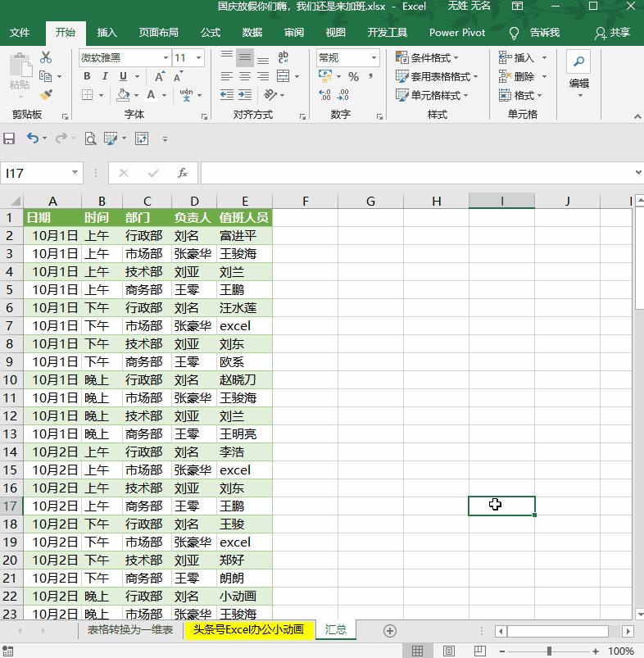Screen dimensions: 644x658
Task: Add a new sheet with plus icon
Action: click(390, 630)
